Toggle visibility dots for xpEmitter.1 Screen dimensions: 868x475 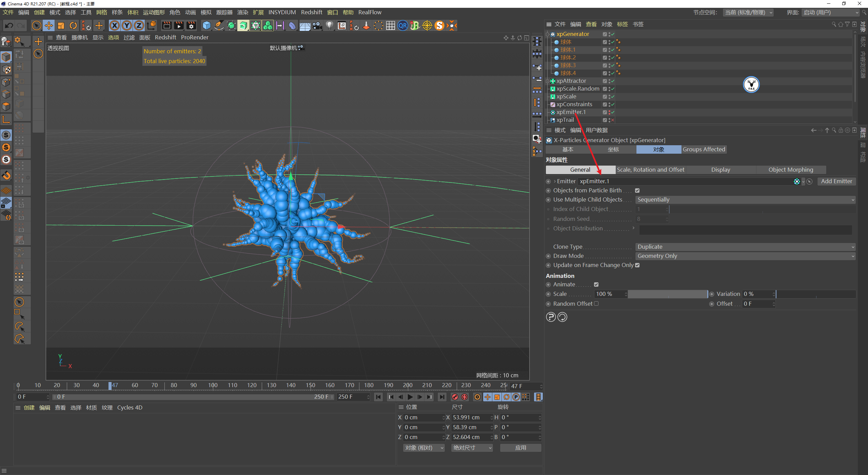tap(609, 112)
